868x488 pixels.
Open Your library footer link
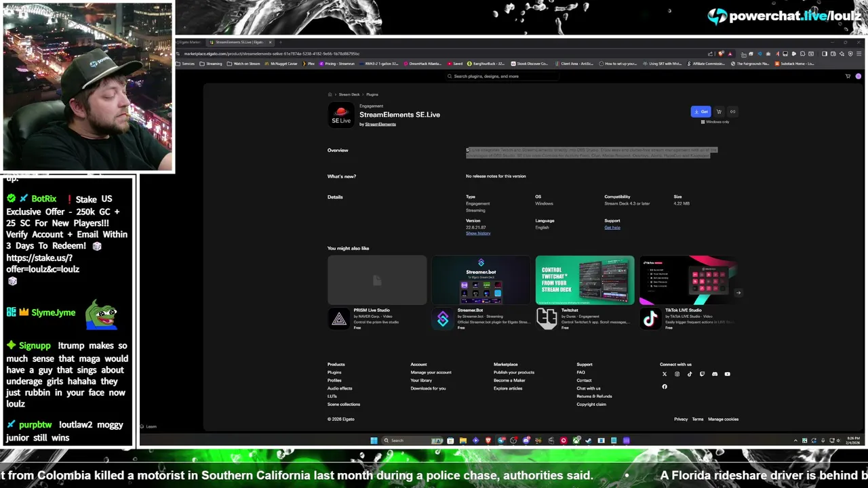421,380
